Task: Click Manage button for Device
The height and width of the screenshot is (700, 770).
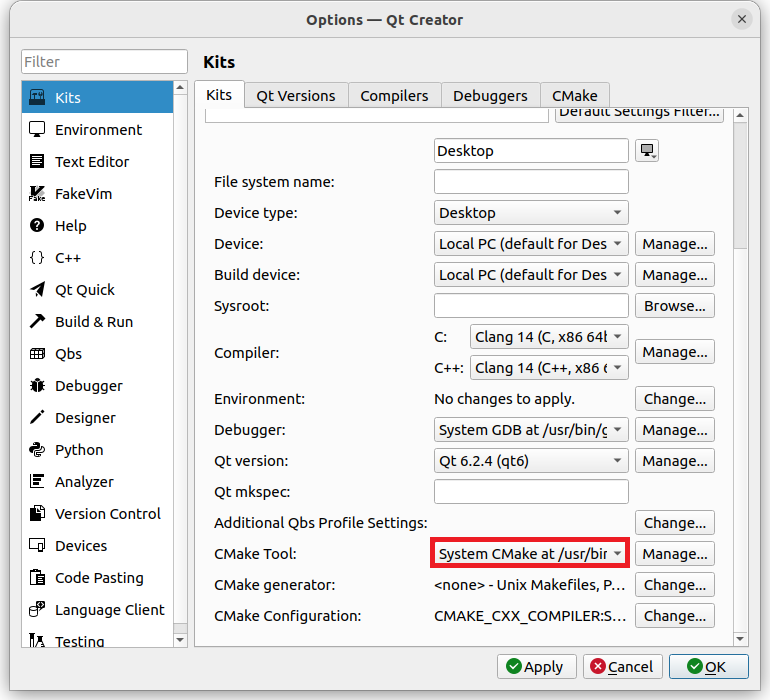Action: (675, 244)
